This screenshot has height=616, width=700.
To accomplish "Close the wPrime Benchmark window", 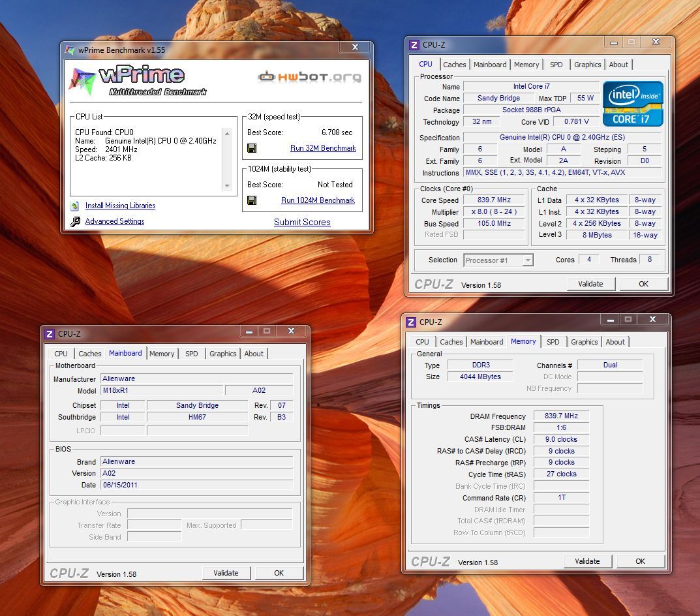I will [x=355, y=47].
